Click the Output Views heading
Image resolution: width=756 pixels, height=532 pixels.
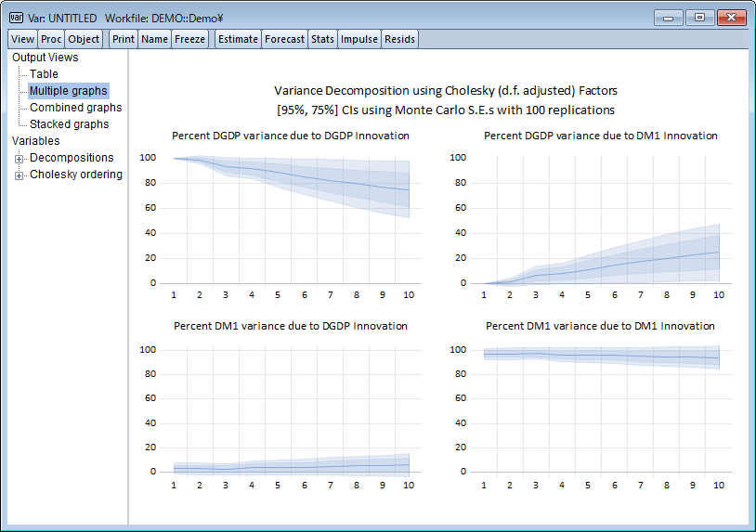point(46,58)
